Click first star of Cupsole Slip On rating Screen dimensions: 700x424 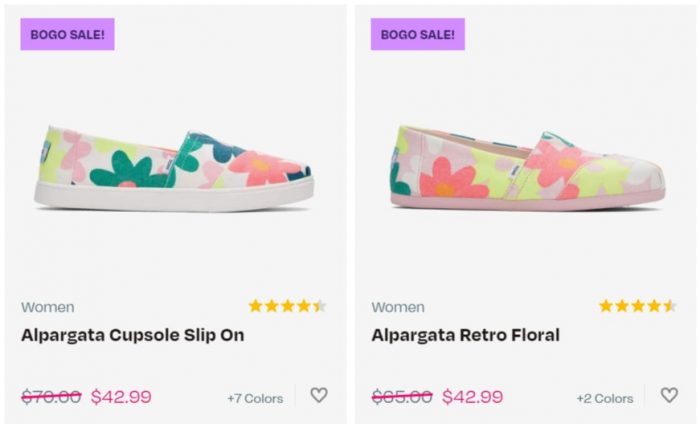pyautogui.click(x=255, y=306)
